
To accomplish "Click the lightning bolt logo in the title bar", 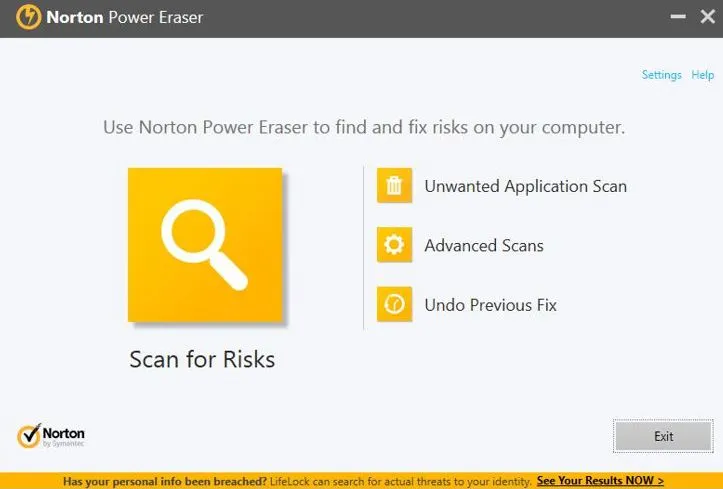I will pos(29,18).
